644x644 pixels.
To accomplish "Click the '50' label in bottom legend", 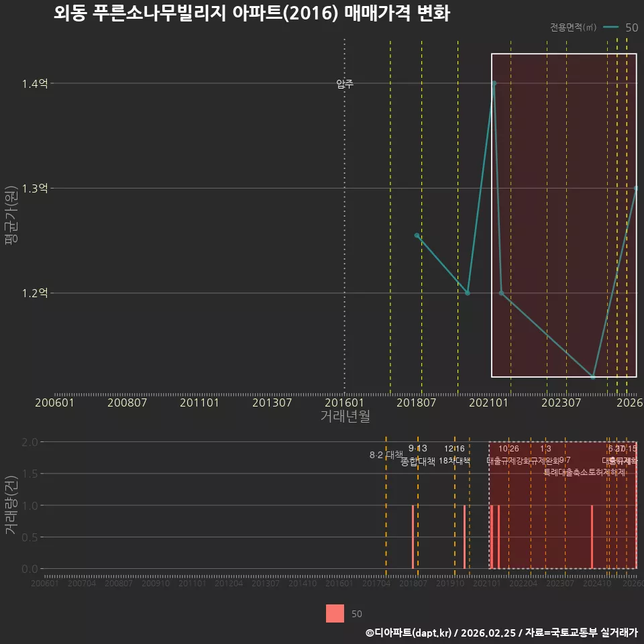I will coord(356,614).
